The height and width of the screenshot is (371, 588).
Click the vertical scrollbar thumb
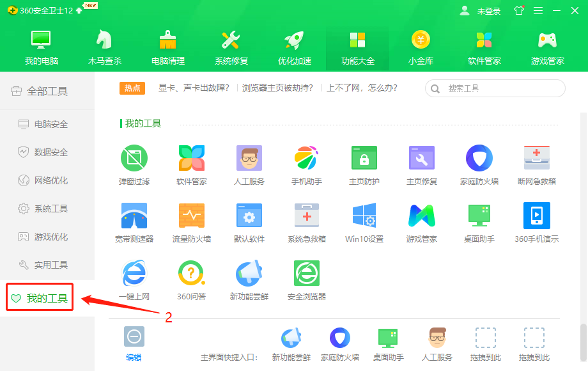[x=583, y=342]
